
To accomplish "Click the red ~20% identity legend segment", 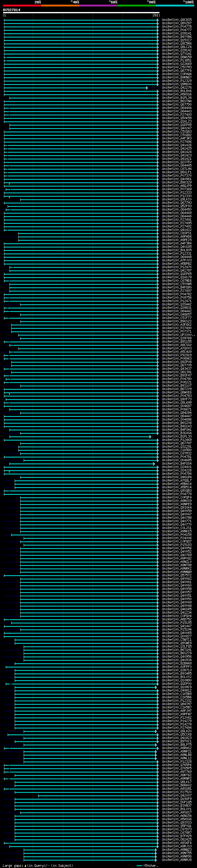I will tap(22, 6).
